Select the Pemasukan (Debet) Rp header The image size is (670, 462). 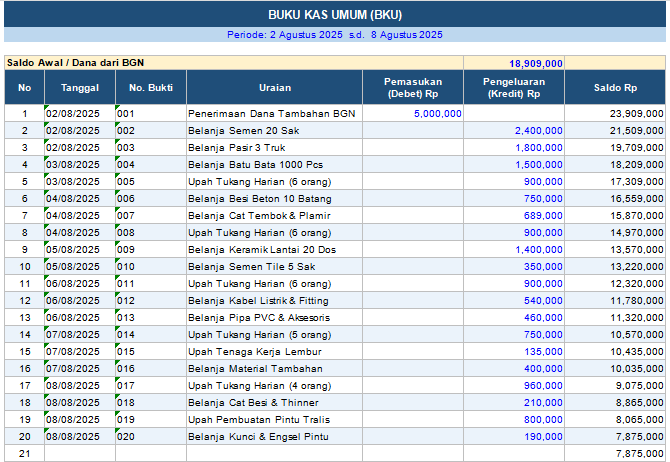coord(413,88)
